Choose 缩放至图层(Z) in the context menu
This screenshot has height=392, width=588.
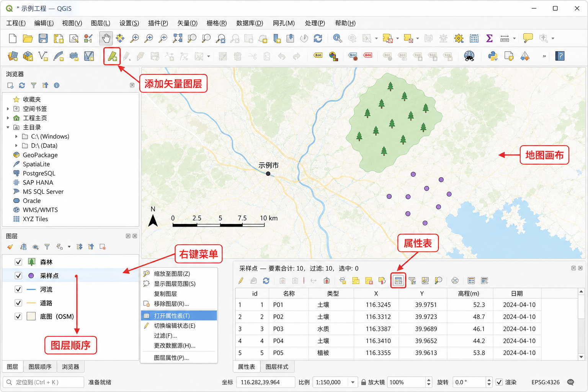179,274
